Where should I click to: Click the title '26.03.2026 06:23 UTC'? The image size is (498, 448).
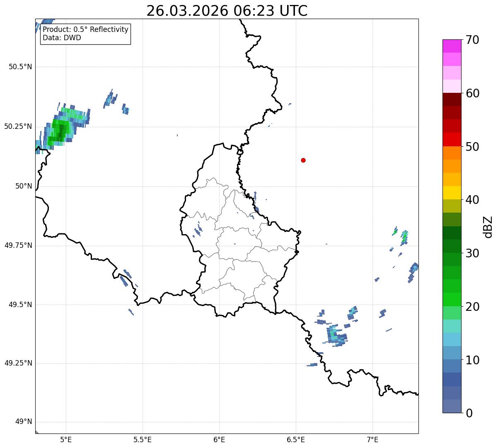pyautogui.click(x=227, y=11)
